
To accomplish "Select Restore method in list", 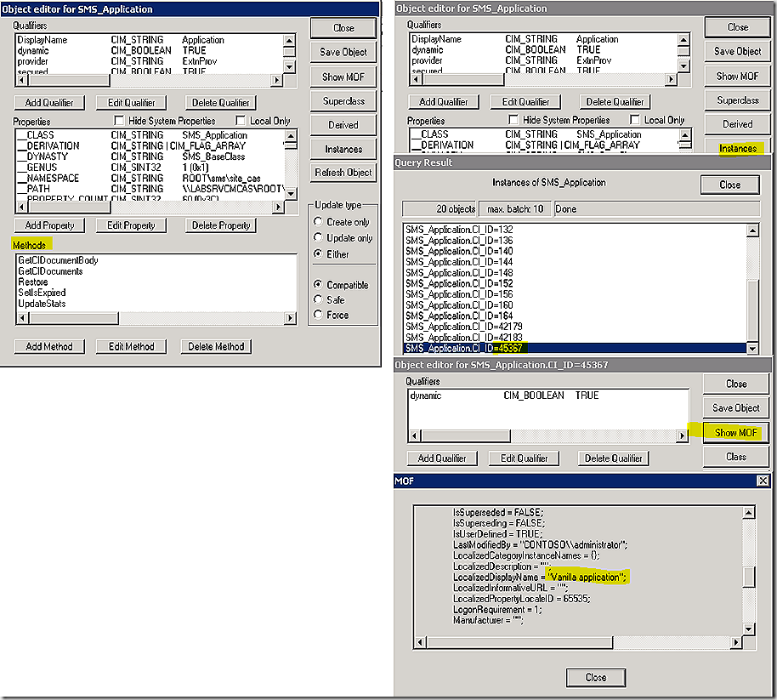I will (33, 282).
